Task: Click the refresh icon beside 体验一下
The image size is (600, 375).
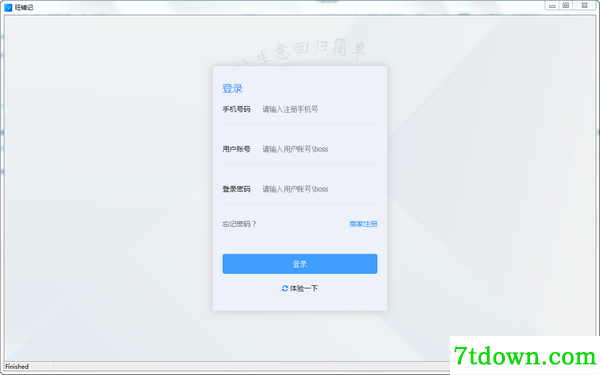Action: click(x=285, y=288)
